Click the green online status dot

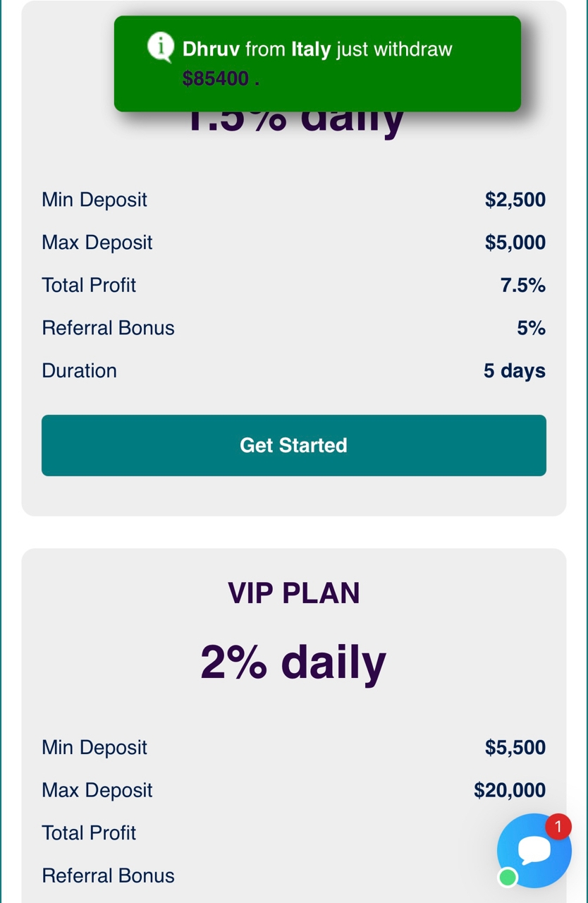(x=508, y=878)
